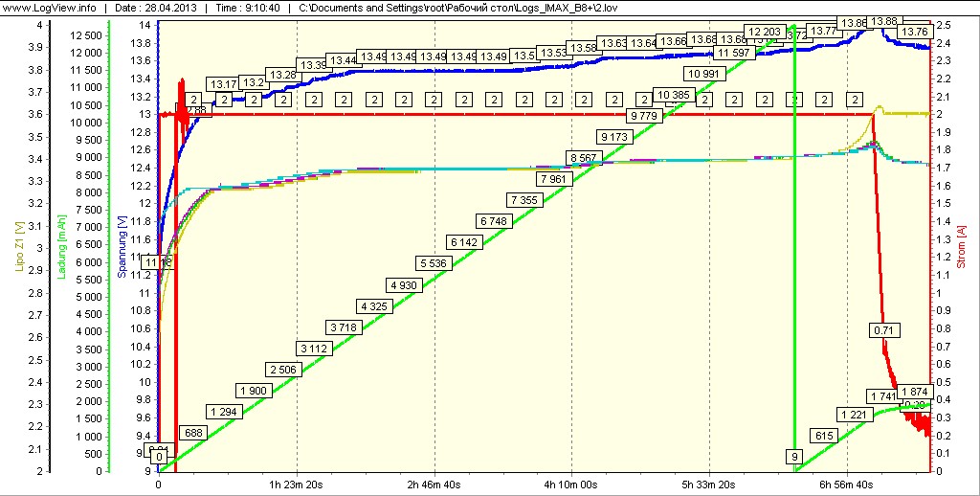
Task: Click the www.LogView.info header text
Action: (50, 8)
